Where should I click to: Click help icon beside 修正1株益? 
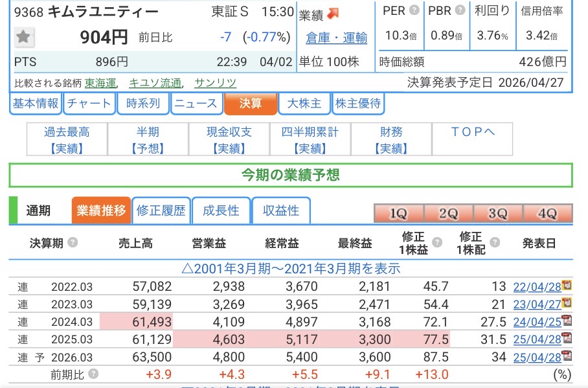tap(437, 243)
